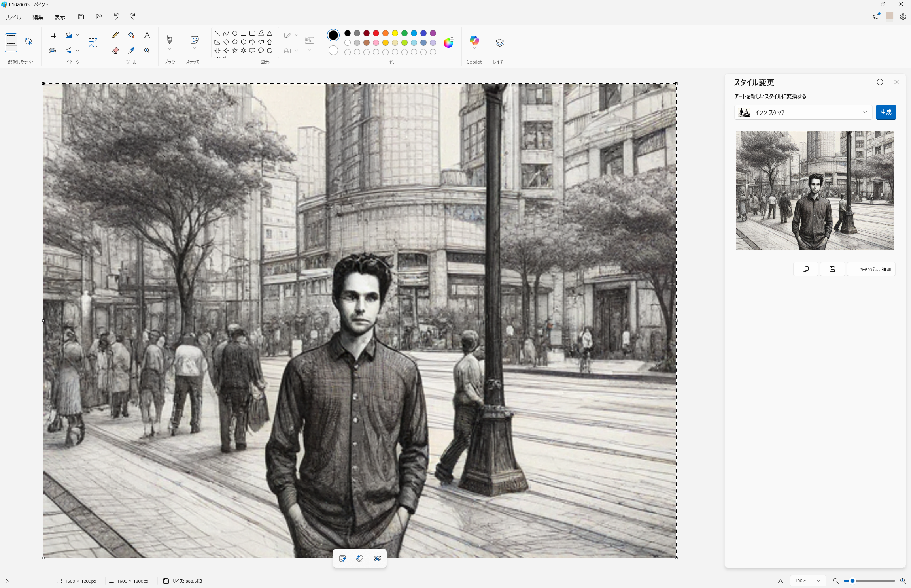Select the secondary white color circle
Viewport: 911px width, 588px height.
(x=333, y=51)
